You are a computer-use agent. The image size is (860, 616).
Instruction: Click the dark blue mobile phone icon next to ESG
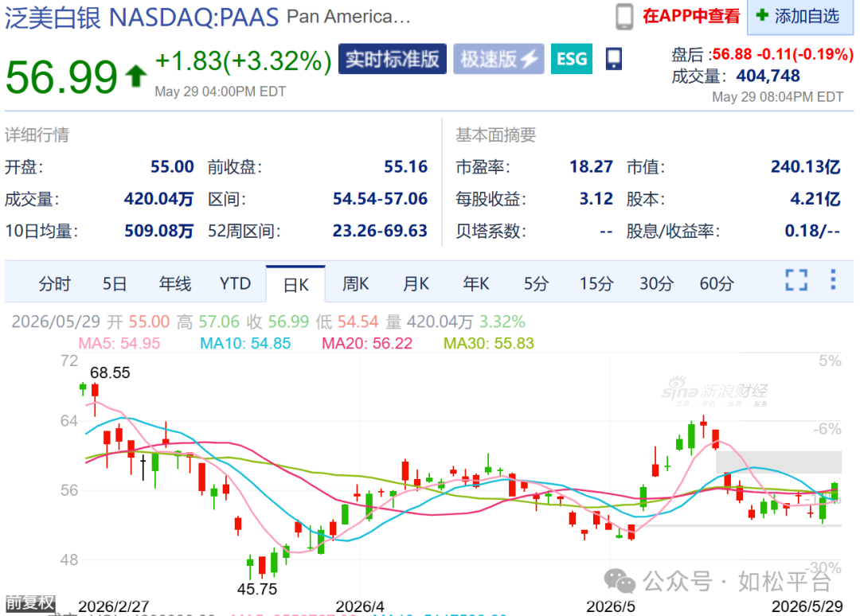[614, 59]
